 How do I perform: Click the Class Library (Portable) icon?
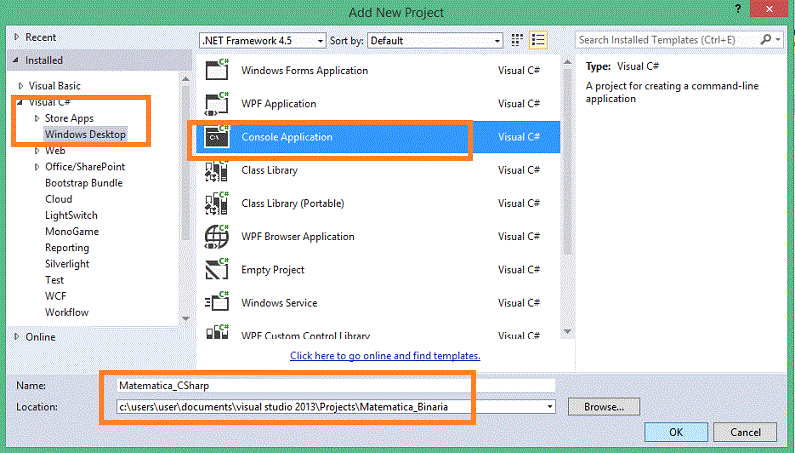pos(217,203)
